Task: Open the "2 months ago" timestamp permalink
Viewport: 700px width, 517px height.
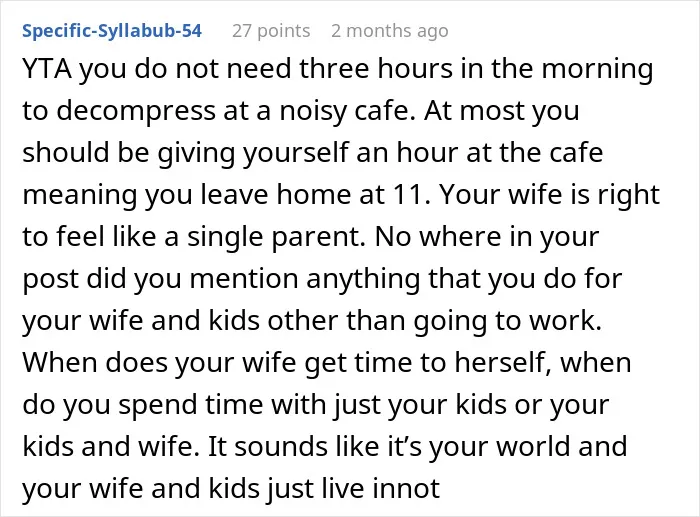Action: pos(390,31)
